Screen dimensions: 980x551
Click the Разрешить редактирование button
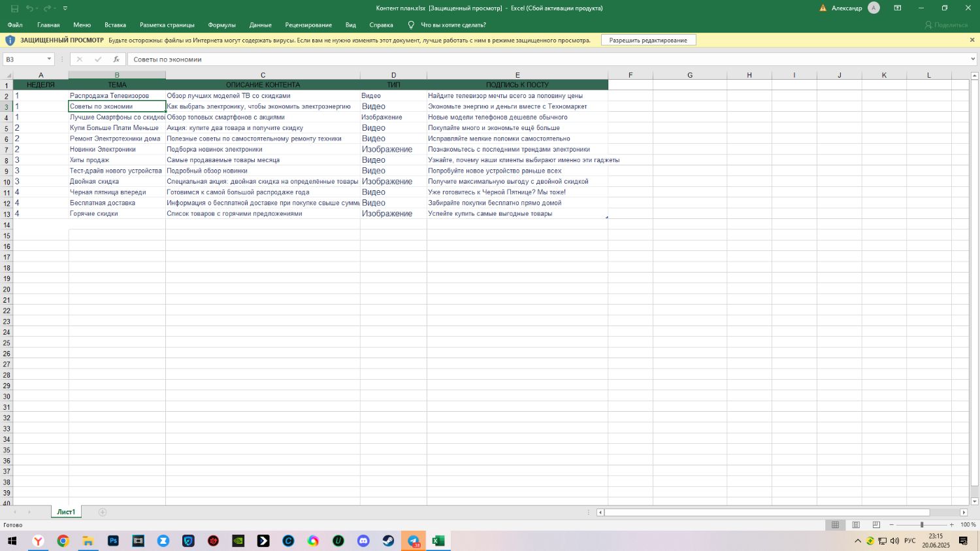[648, 40]
